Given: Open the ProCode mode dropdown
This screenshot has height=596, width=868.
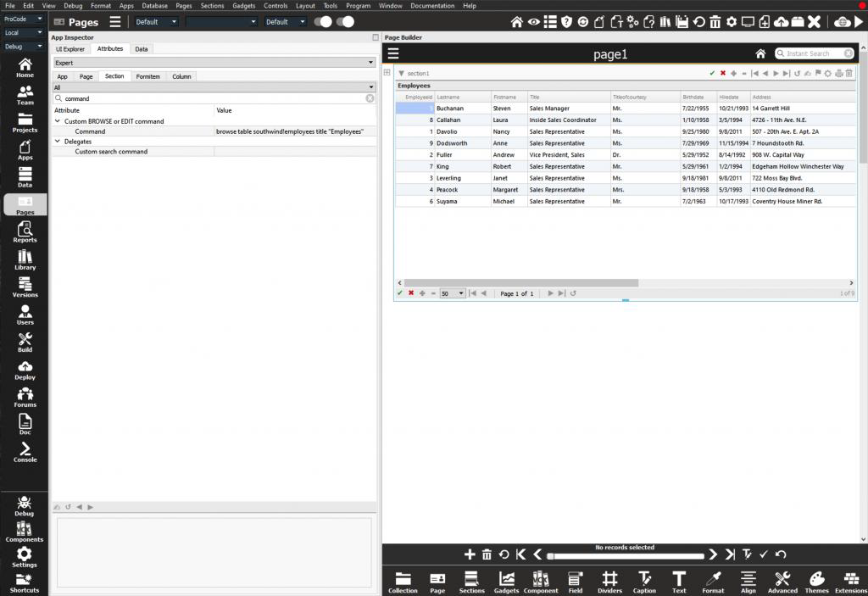Looking at the screenshot, I should click(x=24, y=19).
